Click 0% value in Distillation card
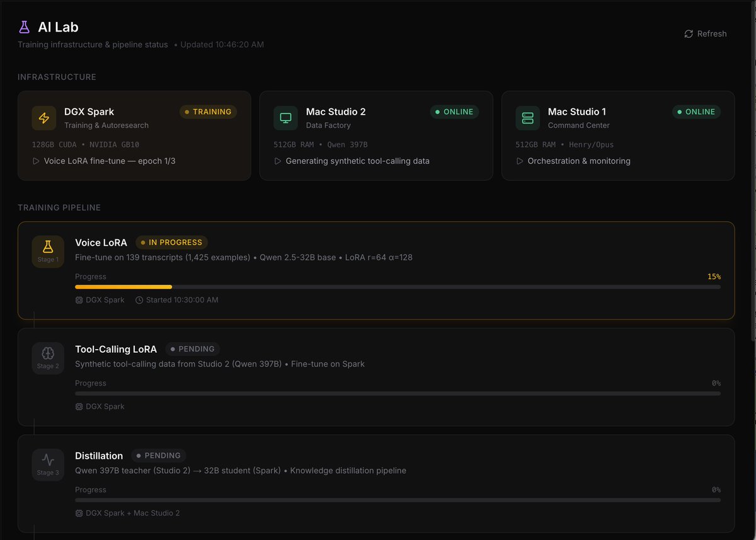 pos(716,490)
